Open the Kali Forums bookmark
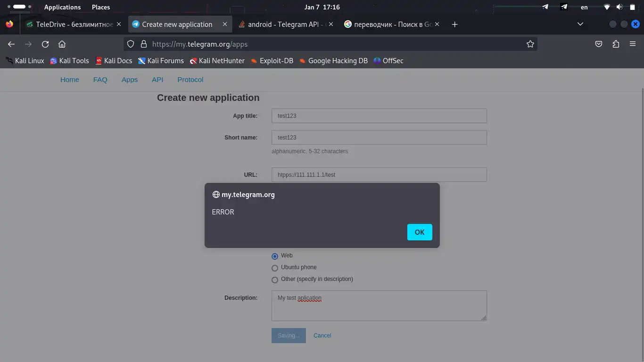644x362 pixels. coord(161,60)
